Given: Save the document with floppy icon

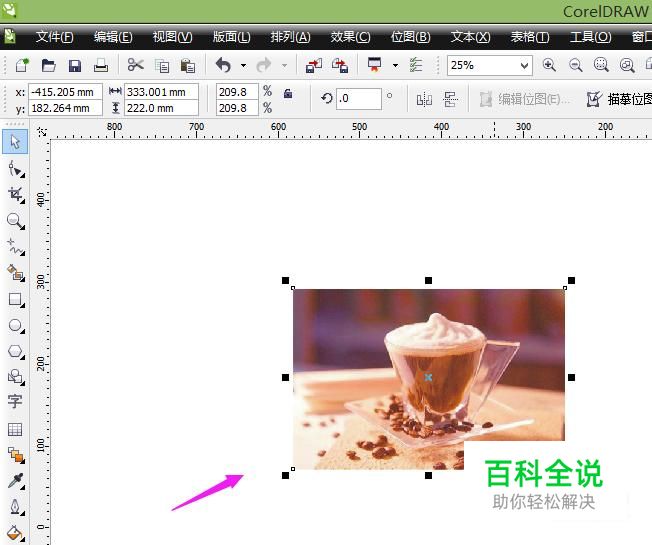Looking at the screenshot, I should (x=75, y=66).
